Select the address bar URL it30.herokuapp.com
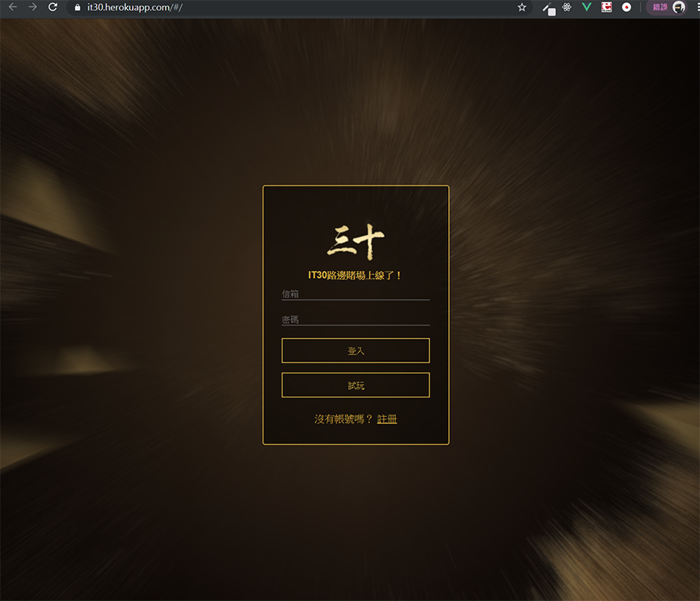The width and height of the screenshot is (700, 601). (135, 8)
